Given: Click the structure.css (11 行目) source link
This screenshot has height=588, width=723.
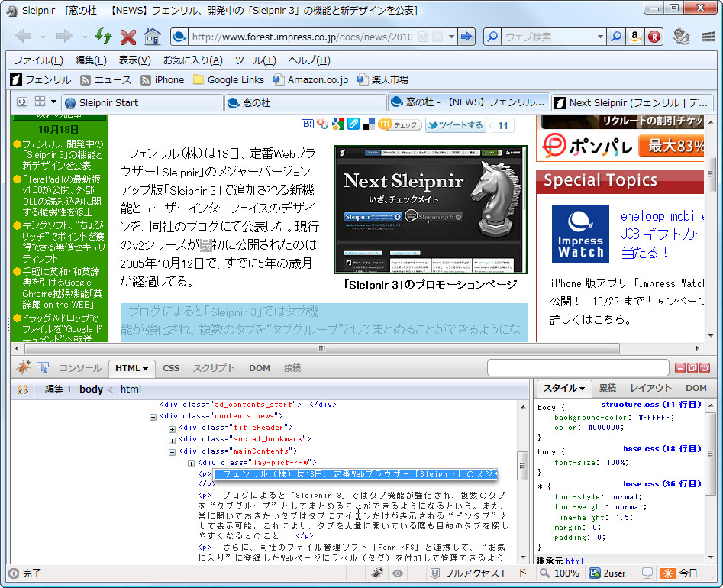Looking at the screenshot, I should pyautogui.click(x=651, y=405).
